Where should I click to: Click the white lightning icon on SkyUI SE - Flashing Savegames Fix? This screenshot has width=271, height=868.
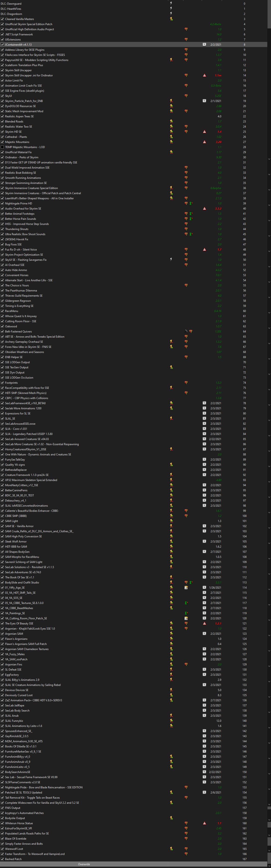tap(171, 259)
